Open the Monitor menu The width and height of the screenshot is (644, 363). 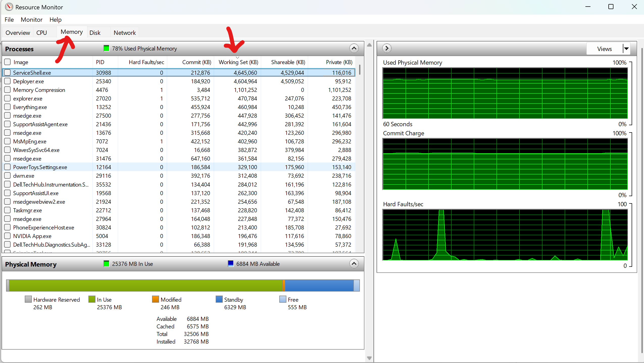click(x=32, y=20)
